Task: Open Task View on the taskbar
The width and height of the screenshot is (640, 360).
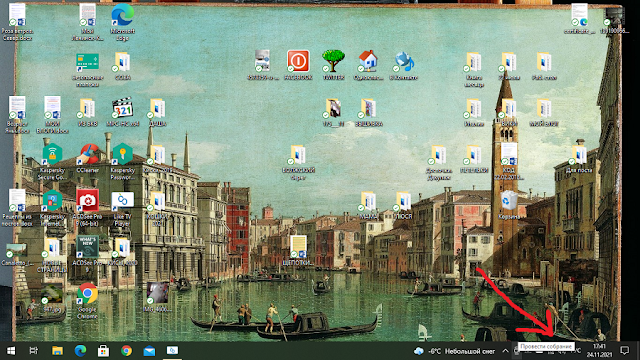Action: click(34, 351)
